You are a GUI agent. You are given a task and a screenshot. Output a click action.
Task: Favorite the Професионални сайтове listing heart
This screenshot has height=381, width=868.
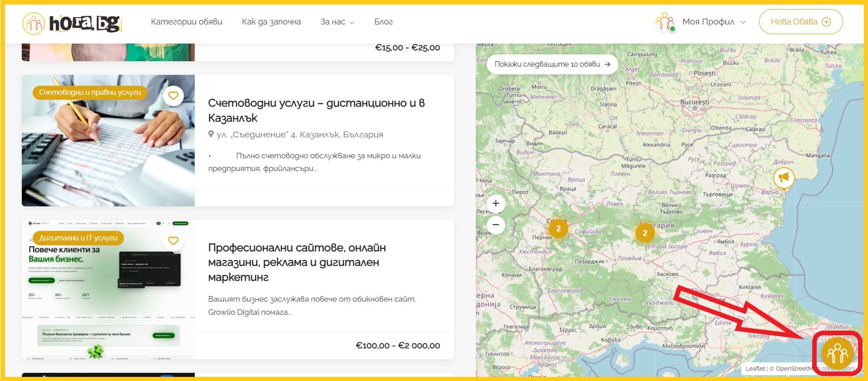(x=173, y=241)
